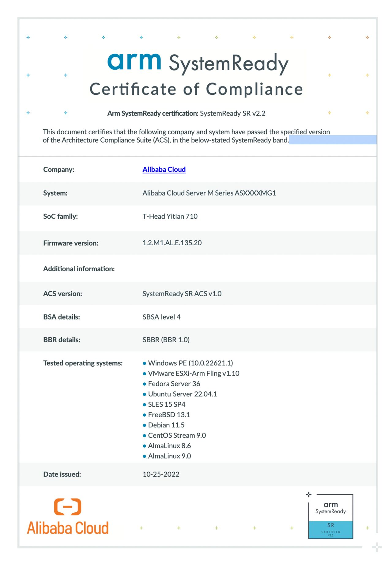Click the 'SystemReady' header wordmark
392x562 pixels.
(229, 63)
